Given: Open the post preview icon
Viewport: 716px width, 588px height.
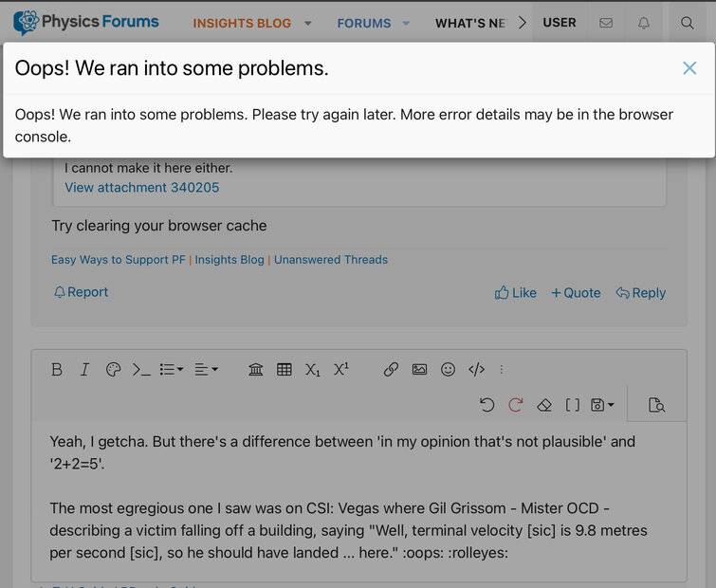Looking at the screenshot, I should click(656, 405).
